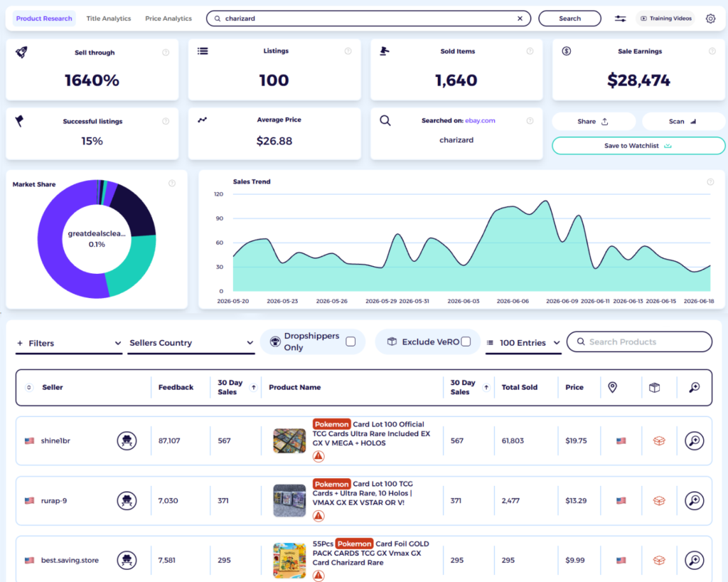Click Total Sold value 61,803
The height and width of the screenshot is (582, 728).
pyautogui.click(x=513, y=441)
